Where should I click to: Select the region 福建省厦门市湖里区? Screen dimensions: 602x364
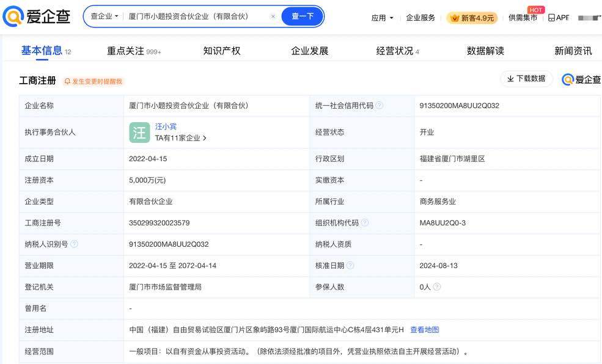(452, 159)
